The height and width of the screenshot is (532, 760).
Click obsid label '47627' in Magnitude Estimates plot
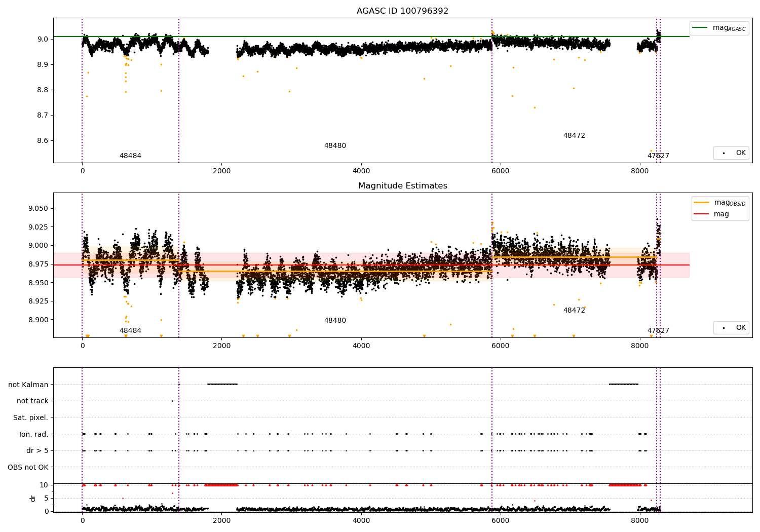(x=658, y=331)
